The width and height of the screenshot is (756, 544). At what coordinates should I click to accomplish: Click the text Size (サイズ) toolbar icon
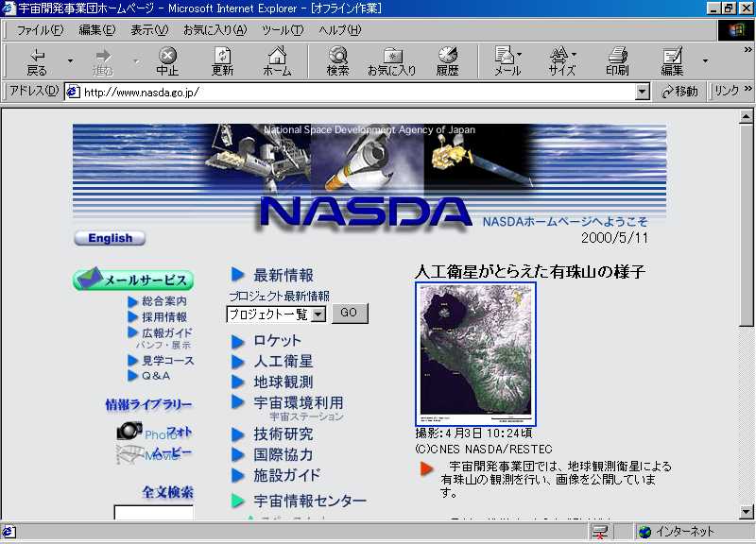561,61
